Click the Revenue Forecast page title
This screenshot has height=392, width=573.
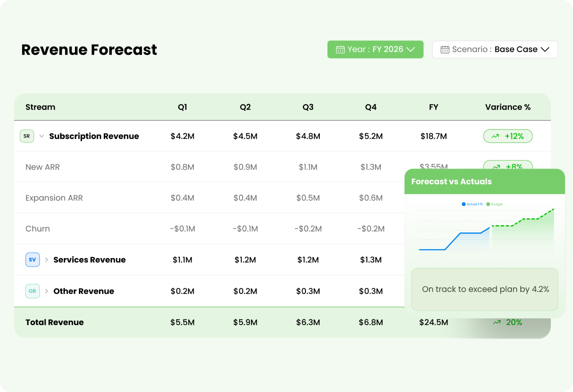[x=89, y=50]
